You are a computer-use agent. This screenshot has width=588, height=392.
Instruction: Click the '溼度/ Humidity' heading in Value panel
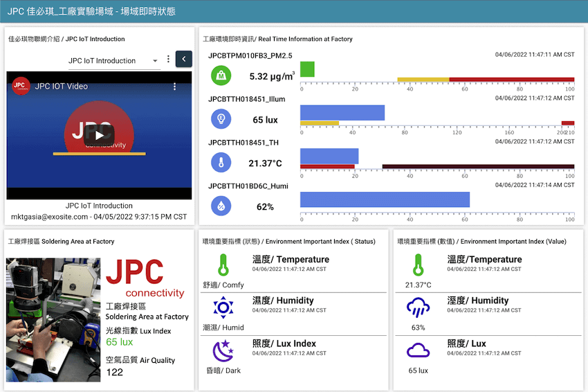click(x=478, y=301)
